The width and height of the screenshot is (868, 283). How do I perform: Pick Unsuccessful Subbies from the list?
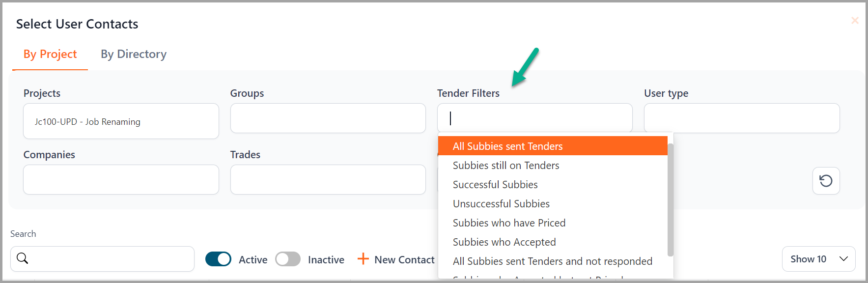[x=501, y=204]
